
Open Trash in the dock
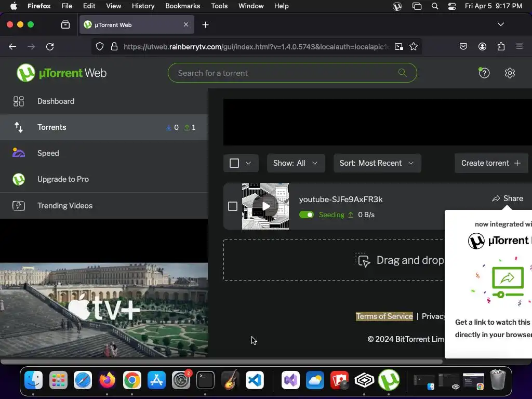pos(498,380)
